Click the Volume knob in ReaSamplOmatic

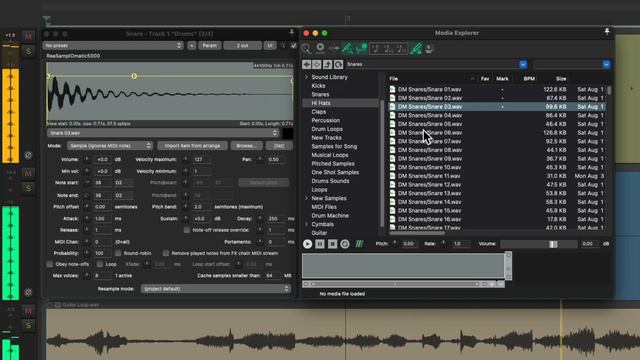tap(87, 160)
